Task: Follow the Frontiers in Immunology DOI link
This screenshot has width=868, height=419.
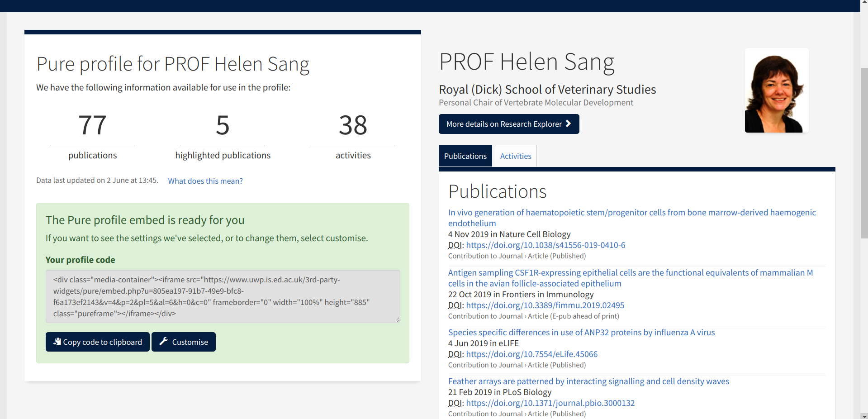Action: click(x=545, y=305)
